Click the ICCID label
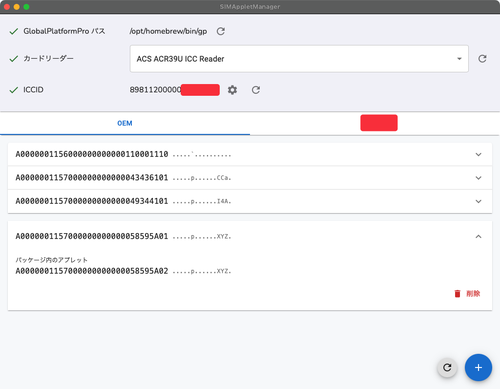500x389 pixels. [33, 90]
